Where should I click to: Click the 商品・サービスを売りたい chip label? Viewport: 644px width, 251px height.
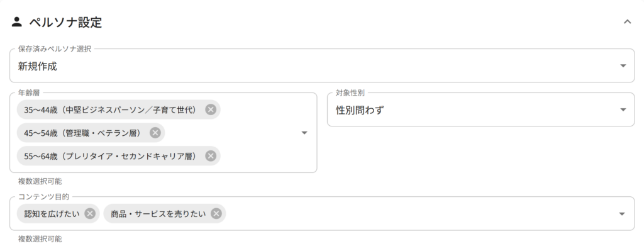(158, 214)
